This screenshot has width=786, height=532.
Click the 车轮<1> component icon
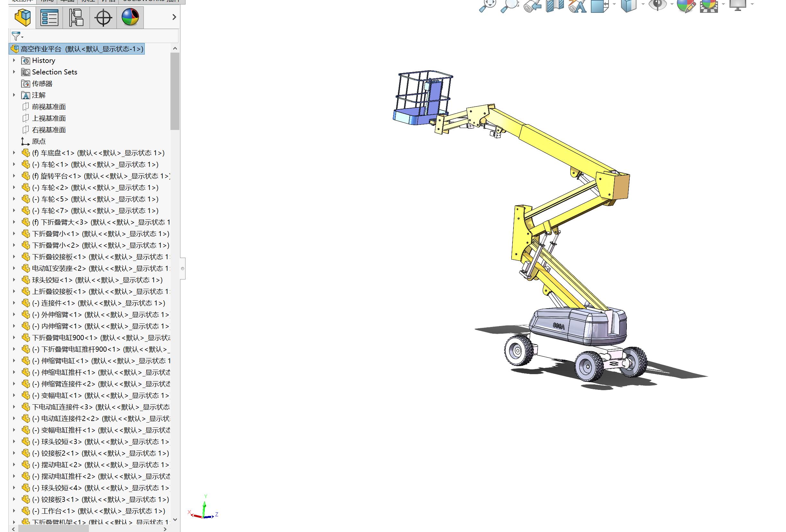26,164
